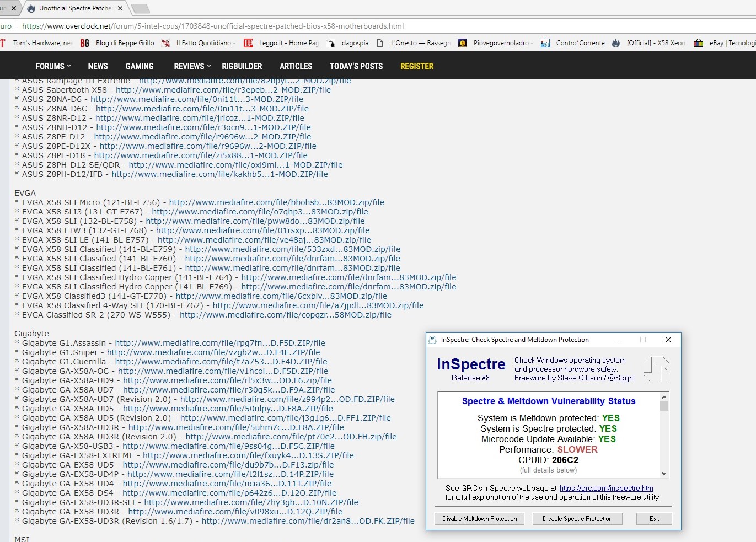
Task: Click the REGISTER link
Action: [417, 66]
